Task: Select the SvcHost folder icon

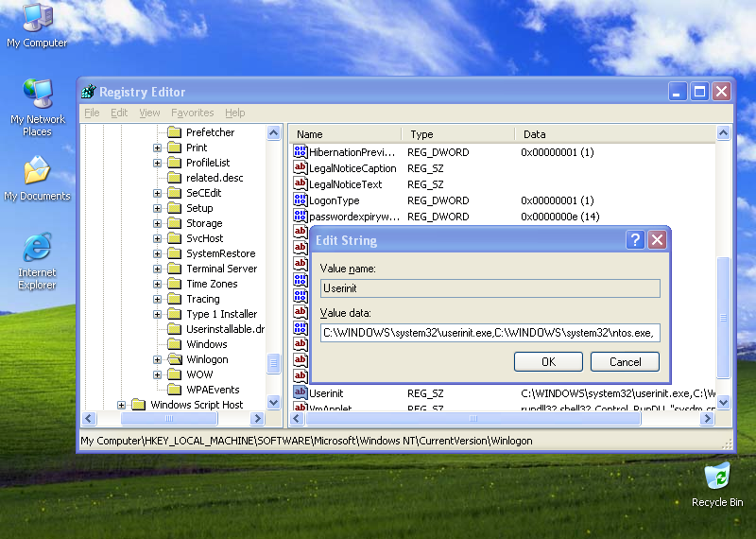Action: [174, 238]
